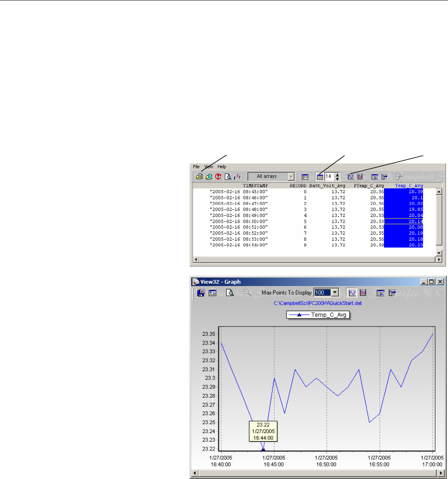Click the first table view icon after All arrays
Screen dimensions: 448x479
point(305,177)
